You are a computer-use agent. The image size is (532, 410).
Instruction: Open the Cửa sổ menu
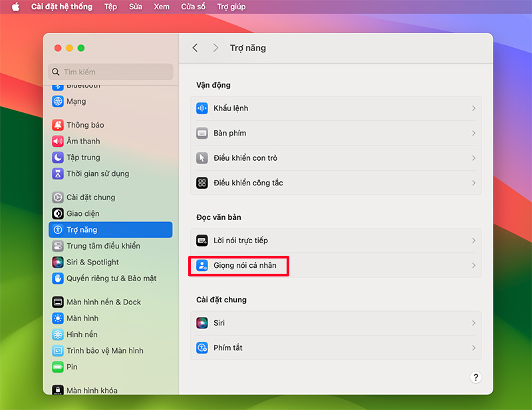193,7
